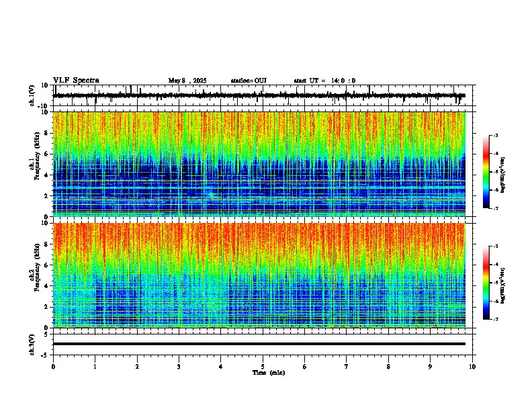
Task: Click time axis tick label "1"
Action: [95, 367]
